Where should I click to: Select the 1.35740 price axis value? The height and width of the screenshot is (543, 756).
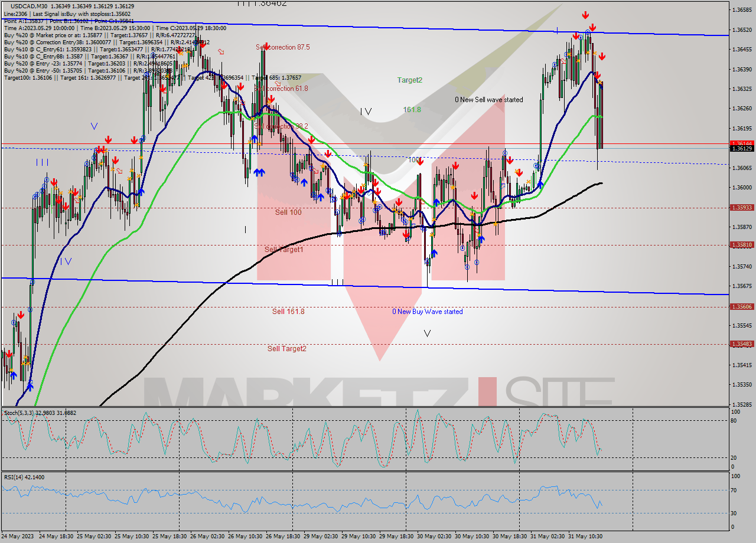pyautogui.click(x=741, y=266)
